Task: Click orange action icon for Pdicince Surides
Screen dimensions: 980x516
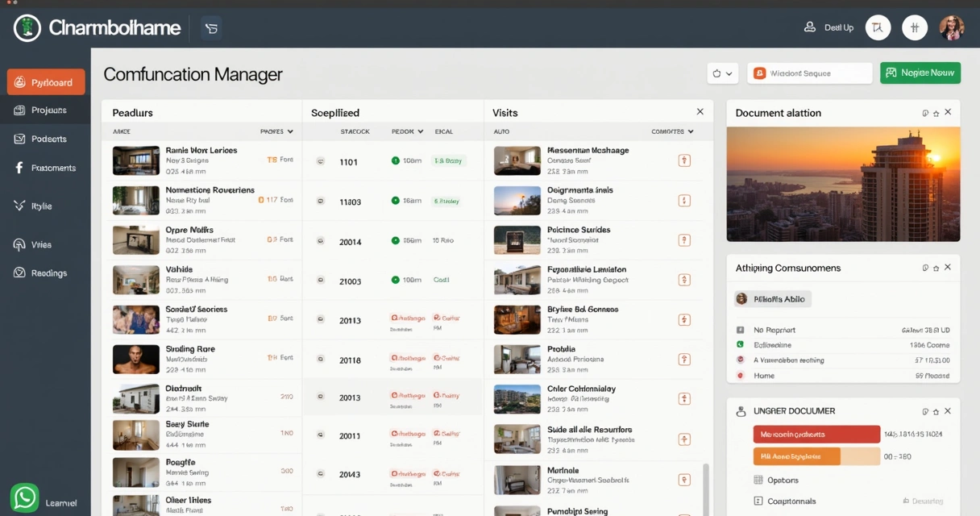Action: [x=684, y=240]
